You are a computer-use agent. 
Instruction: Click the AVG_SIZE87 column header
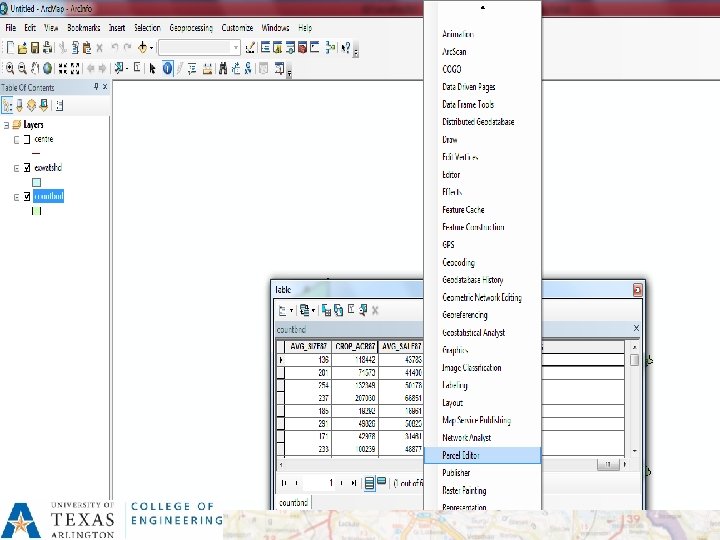(308, 346)
